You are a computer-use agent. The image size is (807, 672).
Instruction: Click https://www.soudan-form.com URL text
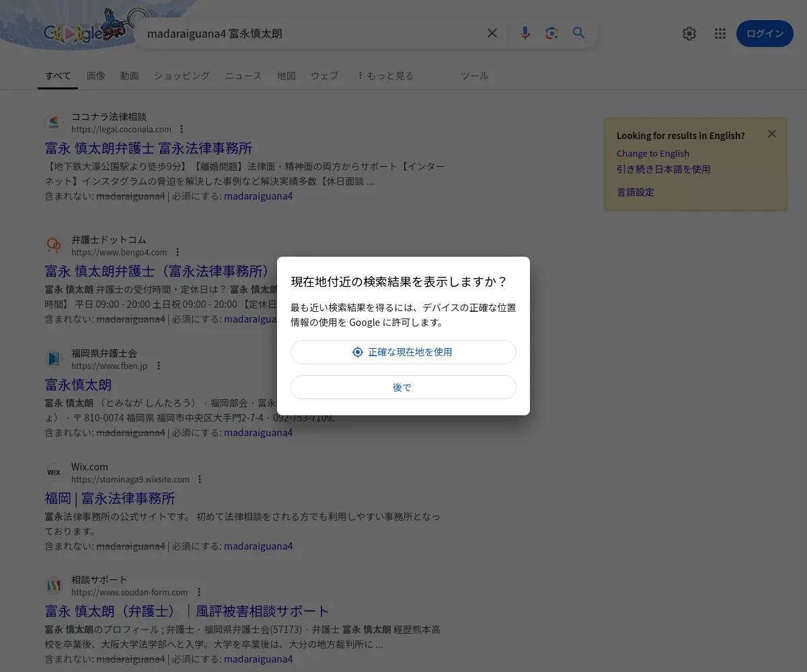[130, 592]
